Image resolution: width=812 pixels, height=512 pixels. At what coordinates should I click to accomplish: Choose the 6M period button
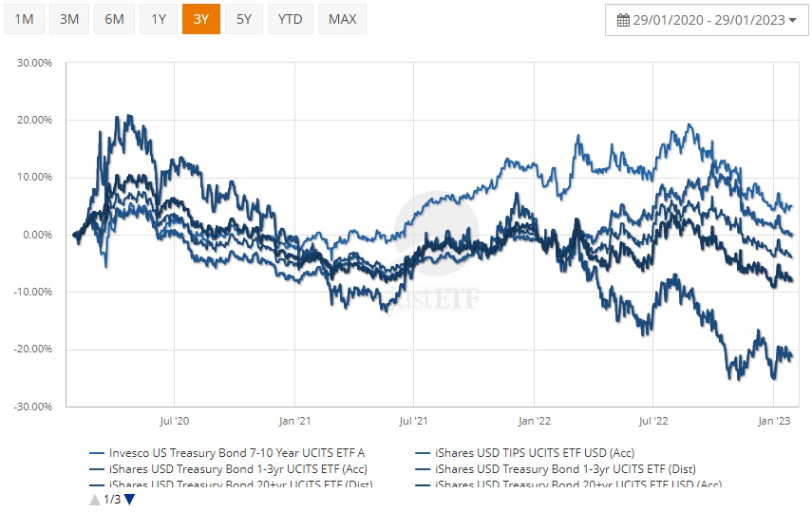(114, 19)
